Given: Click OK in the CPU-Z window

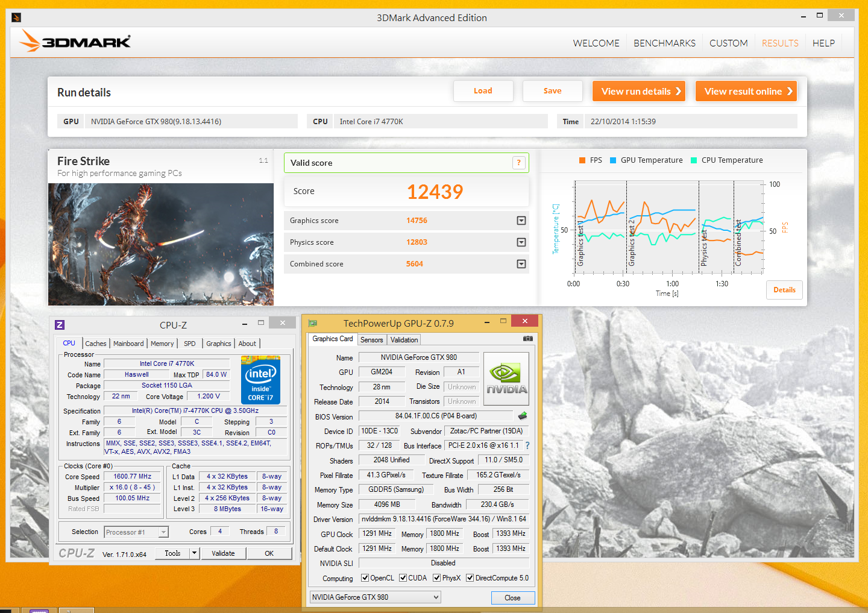Looking at the screenshot, I should click(269, 553).
